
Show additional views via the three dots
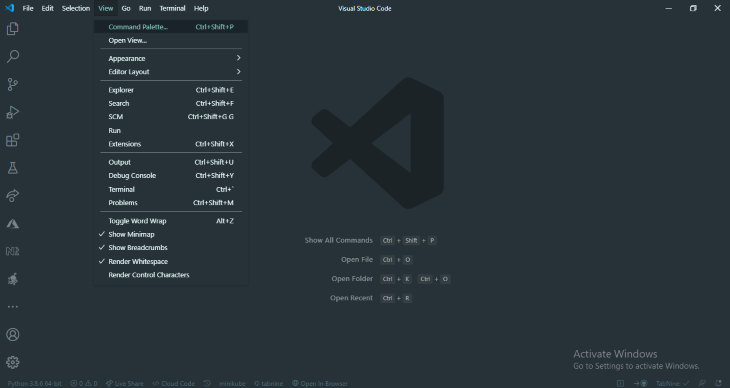pos(13,306)
